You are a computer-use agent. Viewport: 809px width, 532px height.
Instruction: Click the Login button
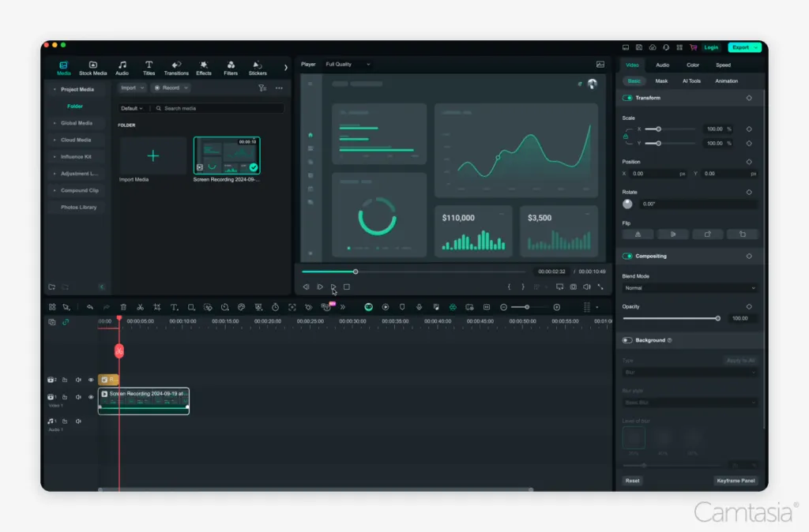tap(711, 47)
